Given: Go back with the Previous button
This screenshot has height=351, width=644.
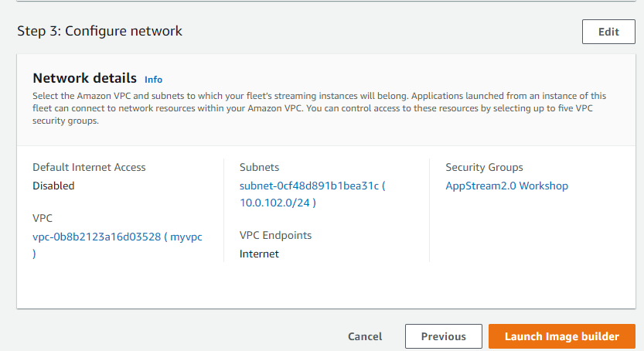Looking at the screenshot, I should pyautogui.click(x=443, y=336).
